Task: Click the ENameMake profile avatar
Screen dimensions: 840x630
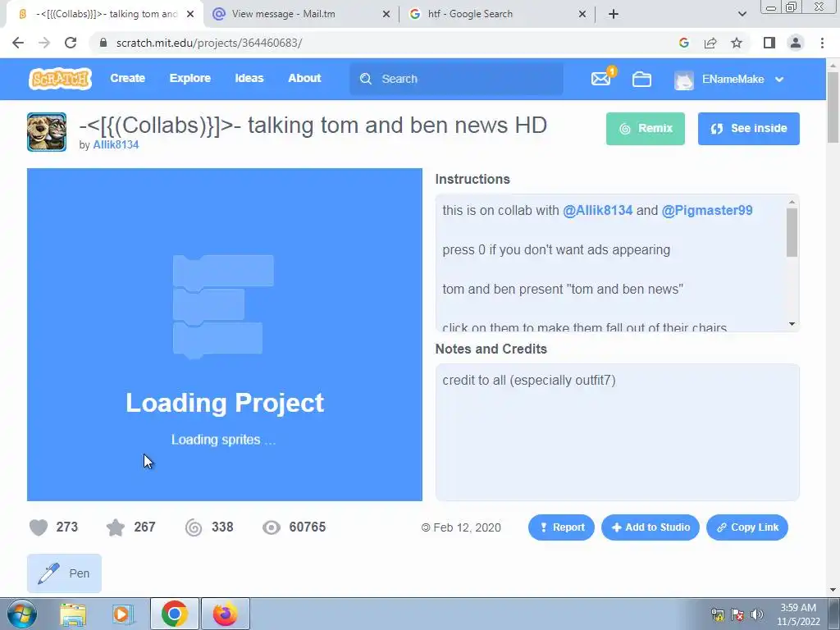Action: click(x=684, y=80)
